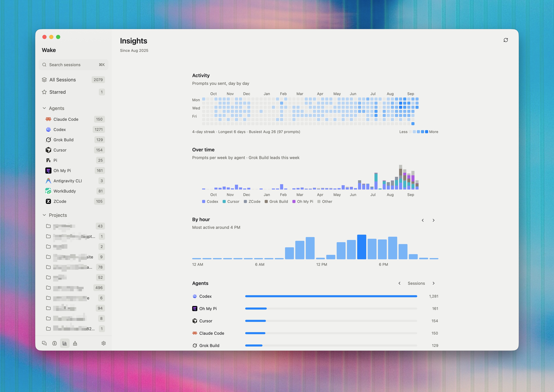Click the Claude Code row with 150 sessions
Image resolution: width=554 pixels, height=392 pixels.
(x=315, y=333)
